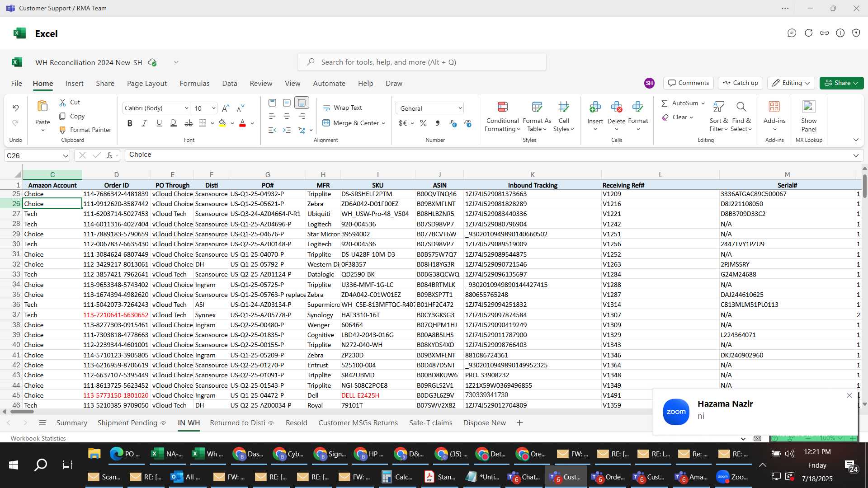Expand the AutoSum dropdown arrow
The height and width of the screenshot is (488, 868).
[x=703, y=103]
